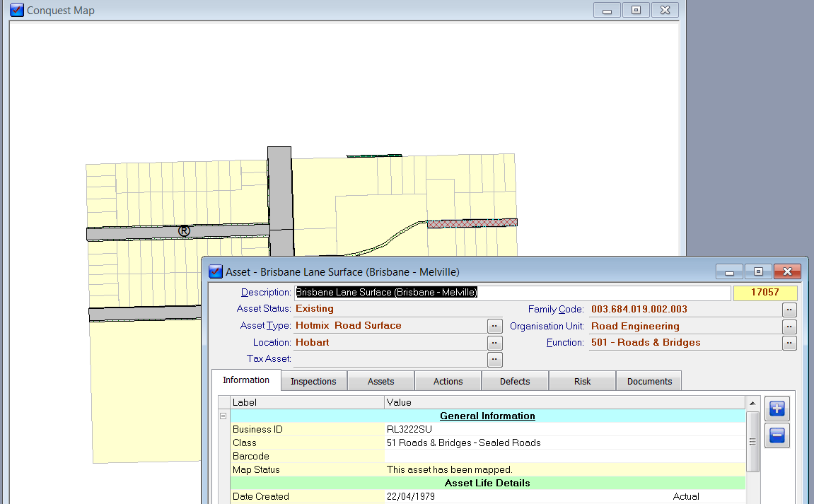Minimize the Asset window

(x=729, y=271)
